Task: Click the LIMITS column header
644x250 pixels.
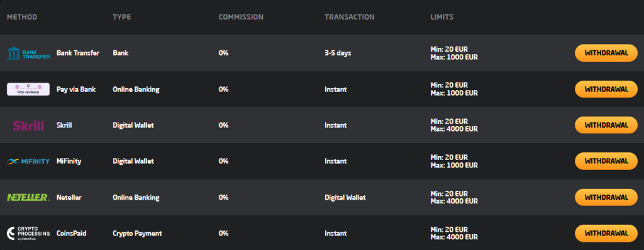Action: pyautogui.click(x=442, y=17)
